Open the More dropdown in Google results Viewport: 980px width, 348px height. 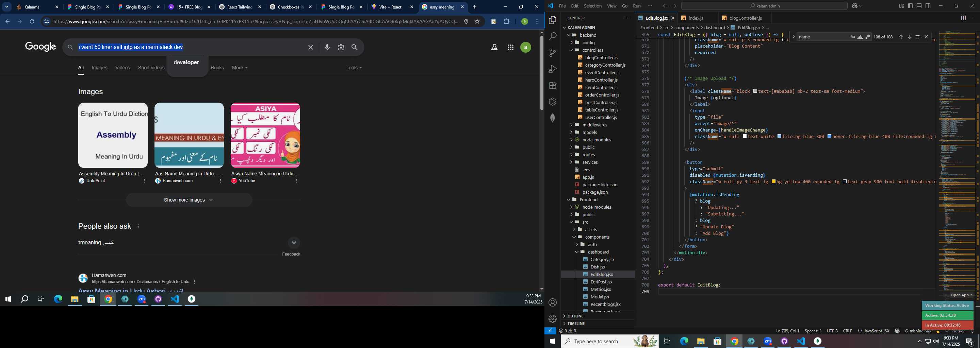[x=240, y=68]
